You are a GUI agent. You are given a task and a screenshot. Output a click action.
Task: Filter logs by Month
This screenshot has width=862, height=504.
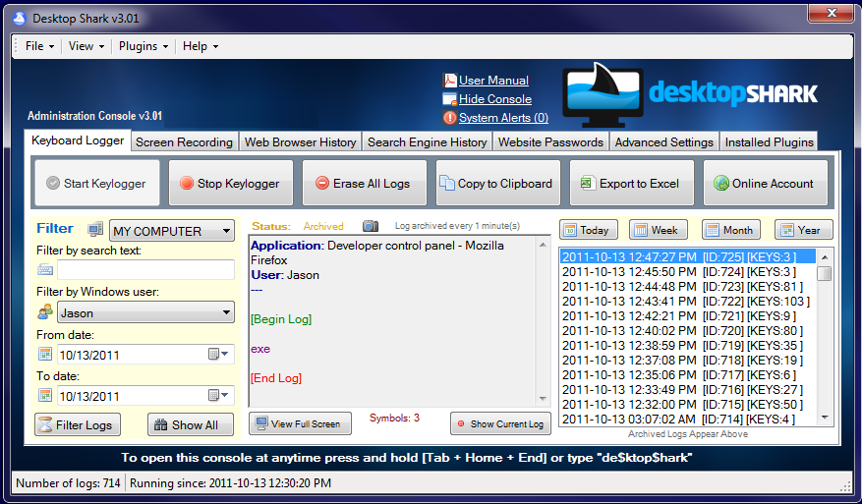[731, 230]
